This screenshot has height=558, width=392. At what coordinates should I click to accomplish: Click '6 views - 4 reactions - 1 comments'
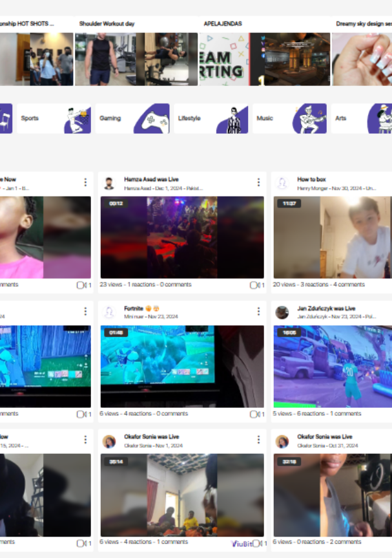[x=143, y=542]
